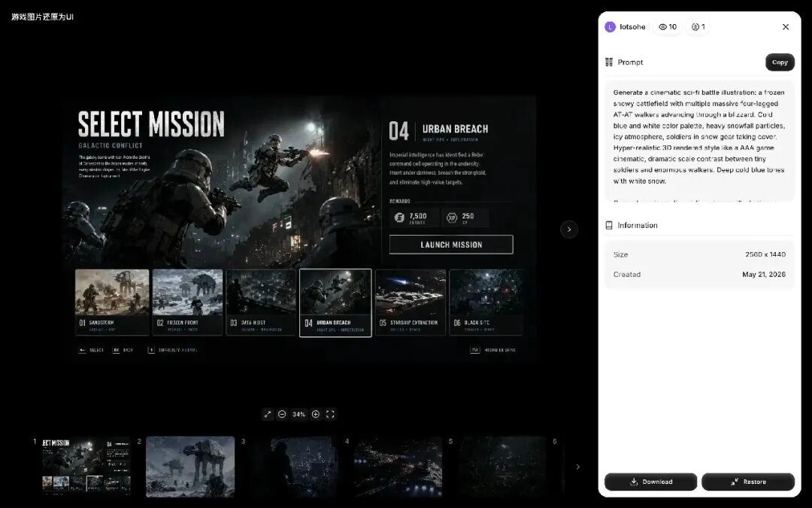
Task: Click the Information section book icon
Action: 609,226
